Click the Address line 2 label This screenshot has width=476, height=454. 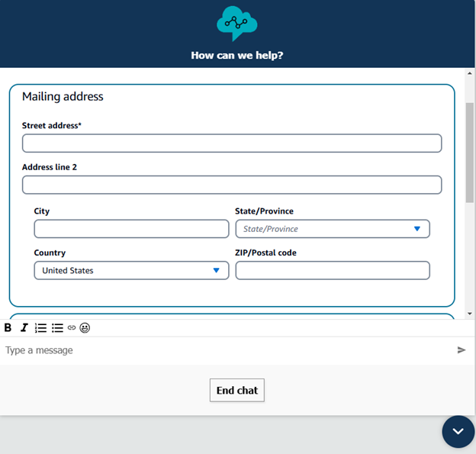(50, 167)
